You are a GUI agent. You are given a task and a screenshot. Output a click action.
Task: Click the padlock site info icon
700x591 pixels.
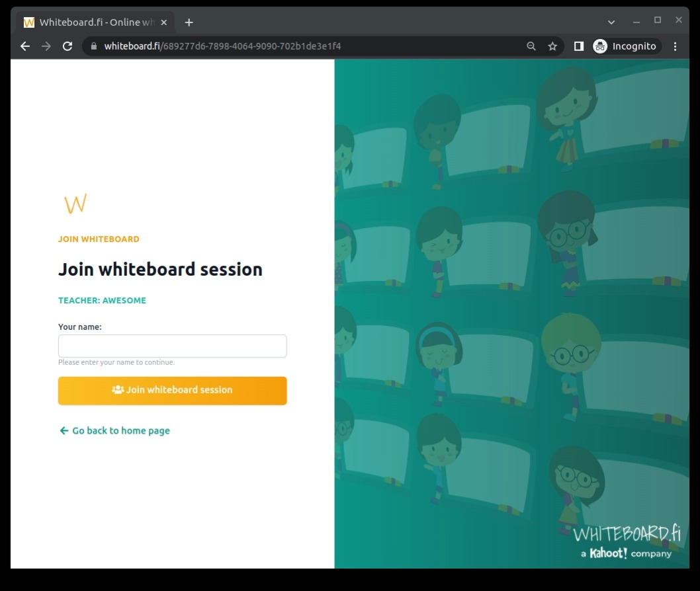[x=93, y=46]
